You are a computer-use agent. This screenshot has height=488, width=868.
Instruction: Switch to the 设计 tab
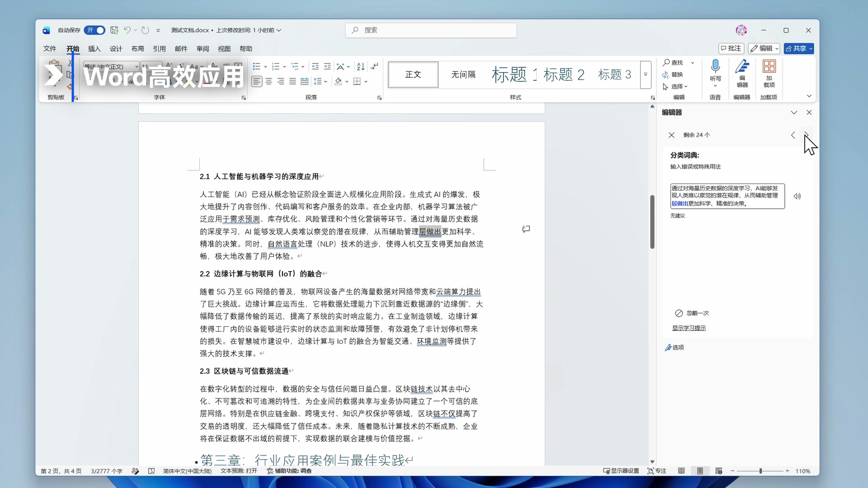pyautogui.click(x=116, y=49)
